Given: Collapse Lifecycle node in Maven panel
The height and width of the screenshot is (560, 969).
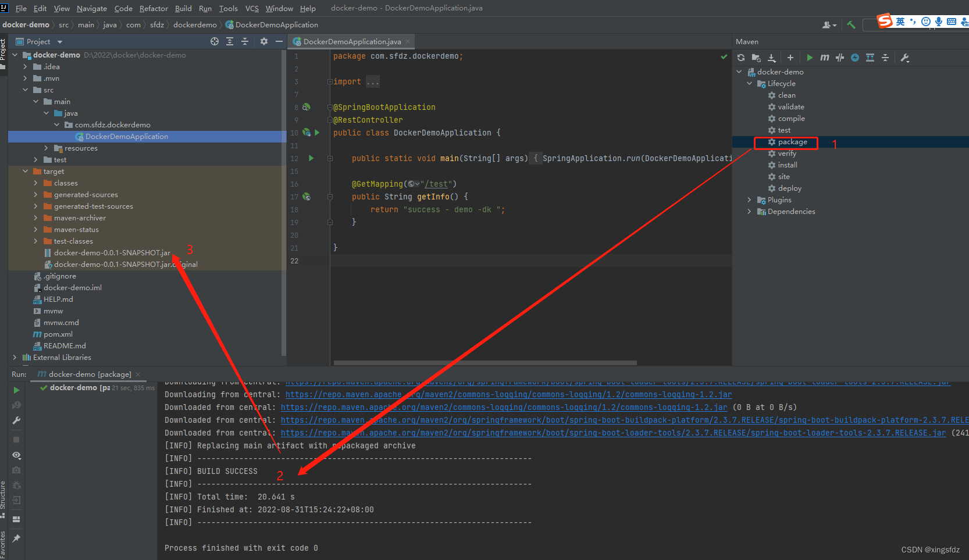Looking at the screenshot, I should coord(750,84).
